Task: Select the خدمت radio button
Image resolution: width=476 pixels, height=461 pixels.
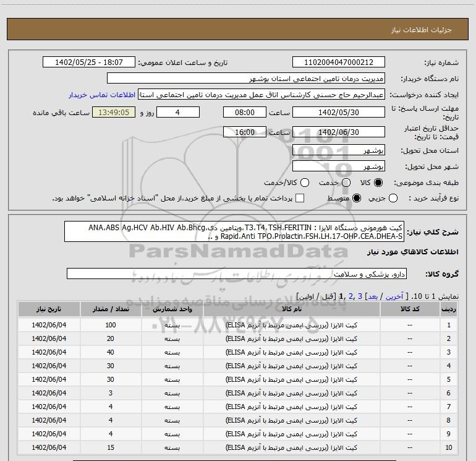Action: point(346,183)
